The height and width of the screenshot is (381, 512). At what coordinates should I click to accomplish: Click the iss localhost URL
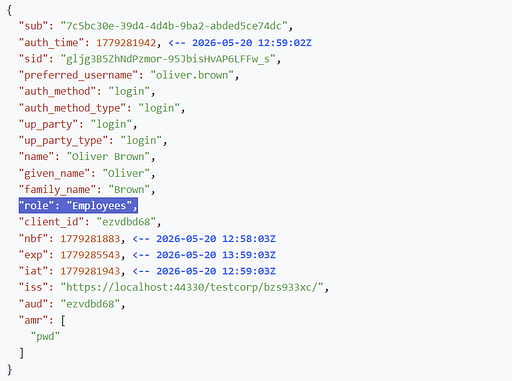(x=192, y=287)
